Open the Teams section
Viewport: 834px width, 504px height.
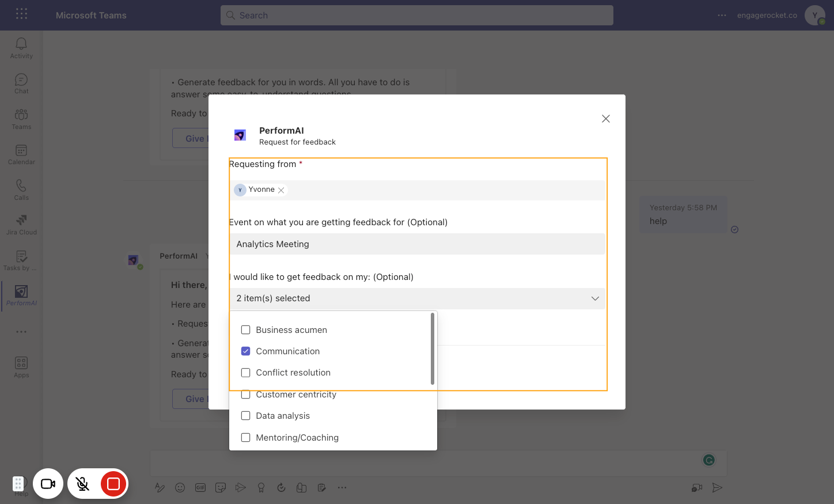click(21, 119)
